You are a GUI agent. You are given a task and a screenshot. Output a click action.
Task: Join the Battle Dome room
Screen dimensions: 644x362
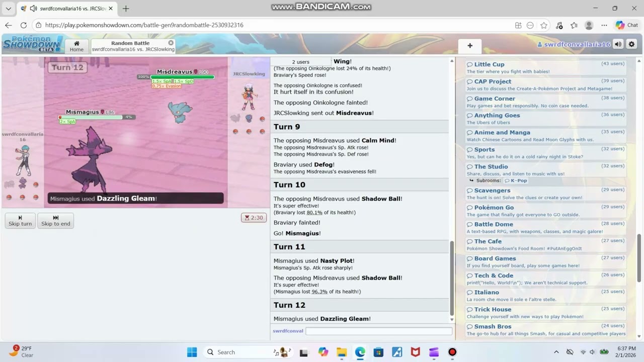[x=546, y=227]
